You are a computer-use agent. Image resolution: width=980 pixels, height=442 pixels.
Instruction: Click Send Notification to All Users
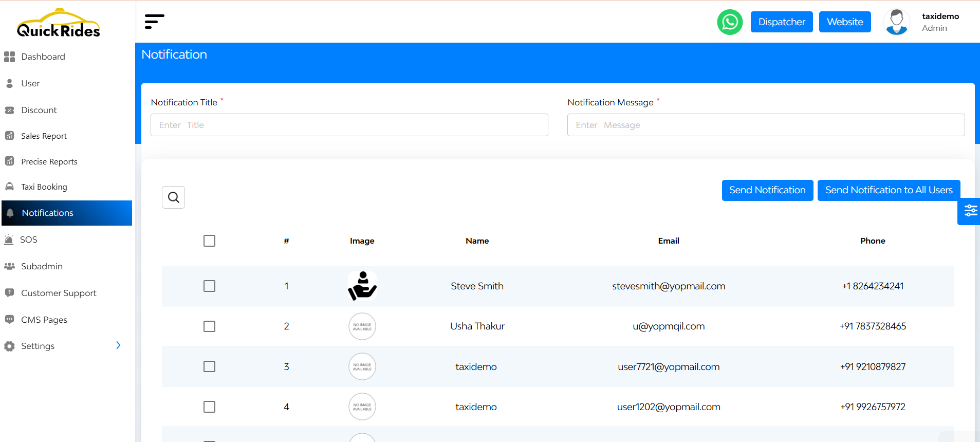(889, 190)
